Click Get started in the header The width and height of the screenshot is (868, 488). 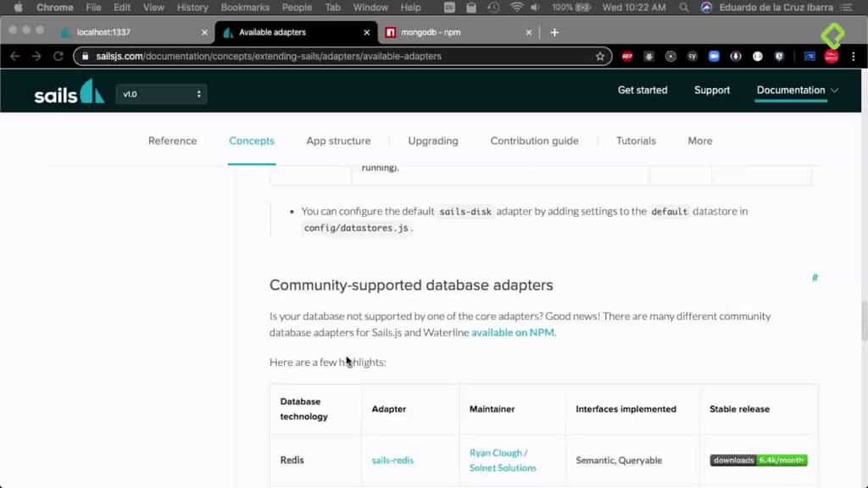coord(642,90)
